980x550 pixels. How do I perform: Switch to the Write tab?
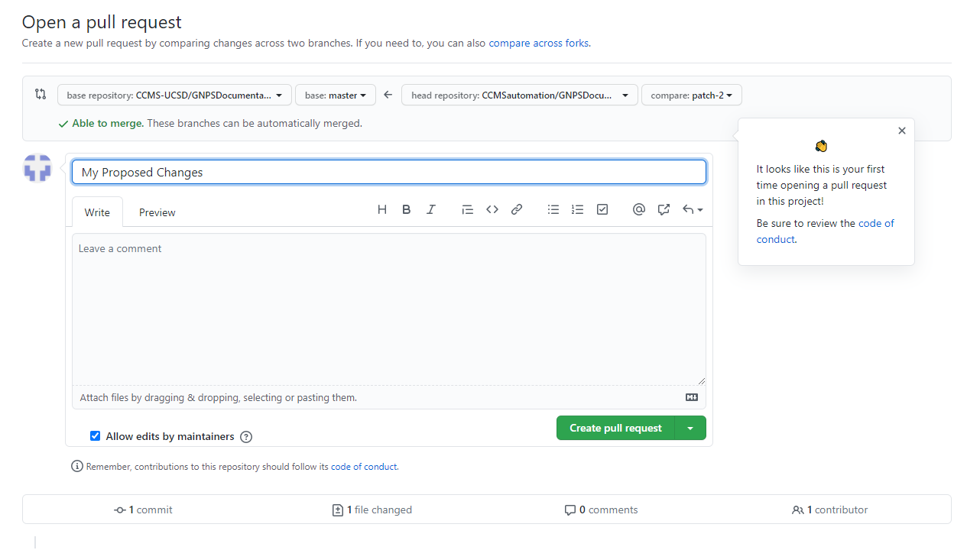97,212
